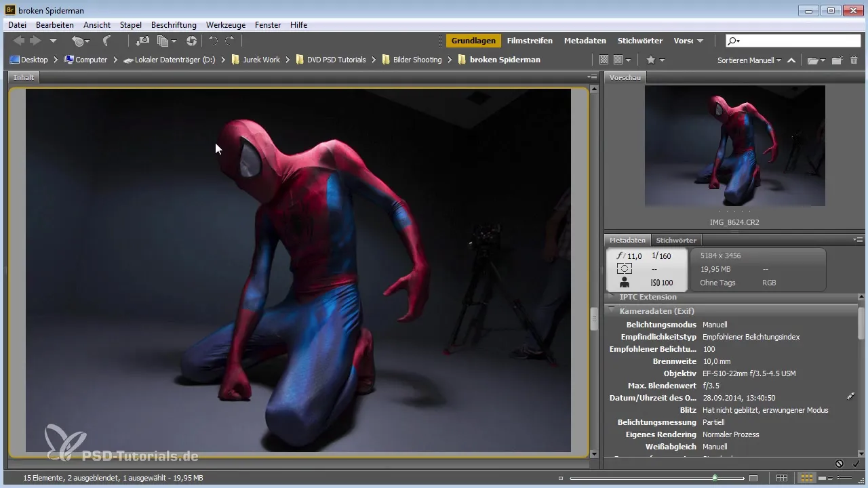The height and width of the screenshot is (488, 868).
Task: Select the Vorschau panel tab
Action: point(625,77)
